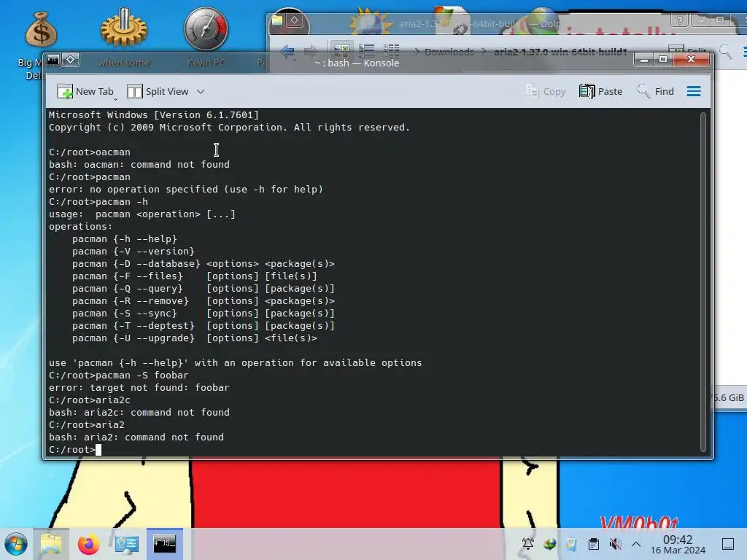Screen dimensions: 747x560
Task: Open the file manager taskbar icon
Action: tap(51, 544)
